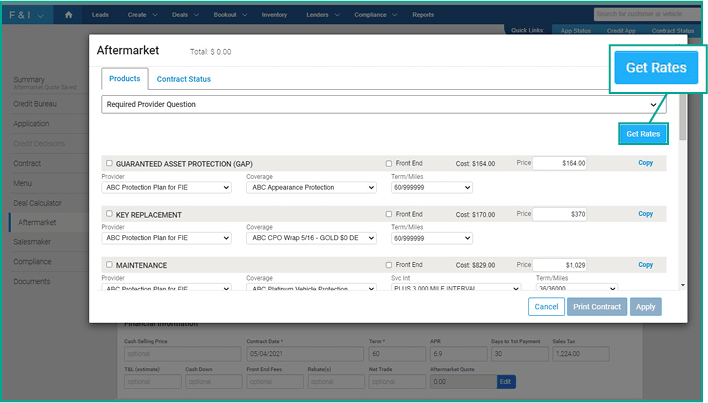Open Salesmaker in the sidebar
Screen dimensions: 708x403
[32, 242]
